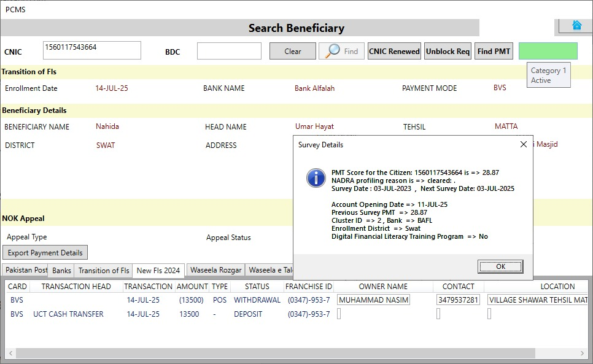Click the 3479537281 contact field
The width and height of the screenshot is (593, 364).
point(458,300)
